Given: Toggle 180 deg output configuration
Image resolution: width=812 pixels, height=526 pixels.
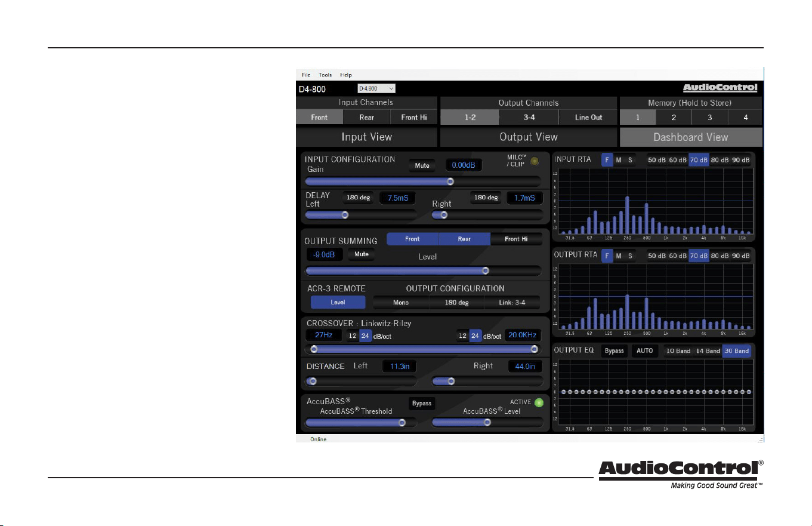Looking at the screenshot, I should point(456,303).
